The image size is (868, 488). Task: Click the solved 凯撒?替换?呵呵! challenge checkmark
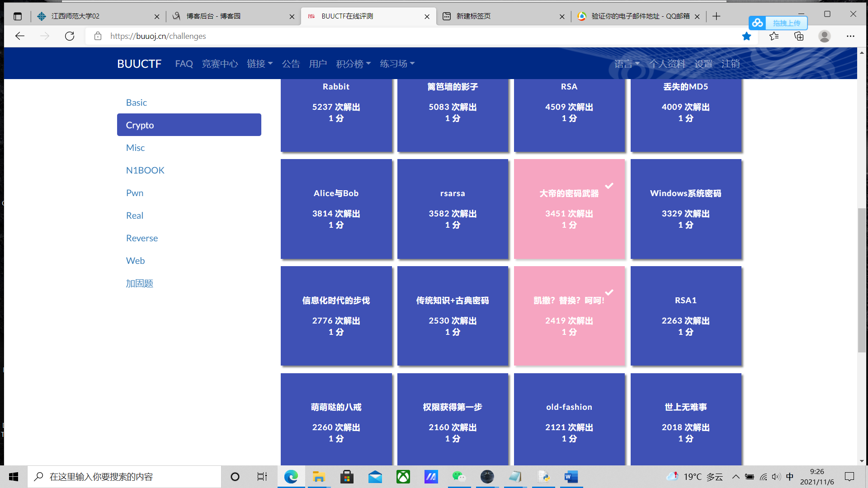pos(609,292)
